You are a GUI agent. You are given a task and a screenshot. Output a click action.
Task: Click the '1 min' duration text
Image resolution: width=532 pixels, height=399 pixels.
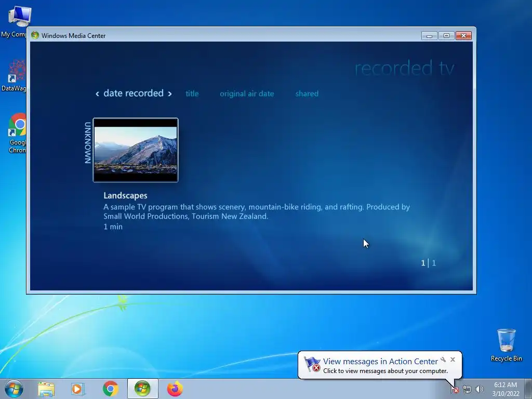(x=113, y=227)
